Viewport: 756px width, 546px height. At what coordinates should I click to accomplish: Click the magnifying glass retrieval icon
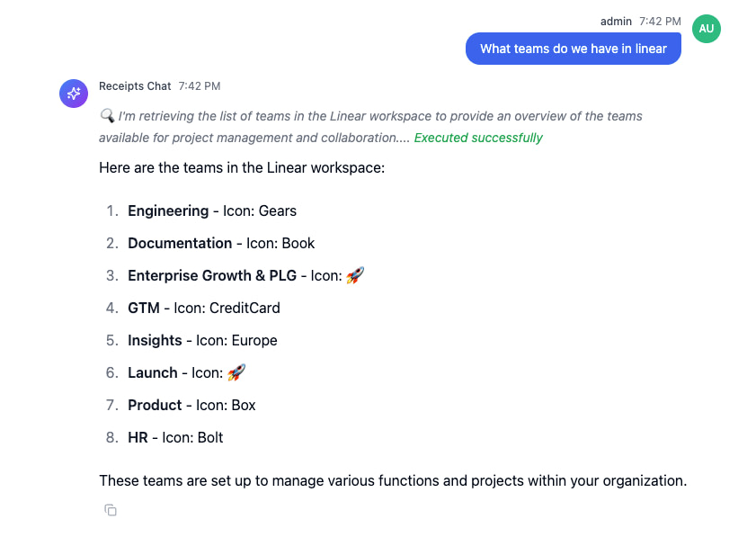pyautogui.click(x=107, y=115)
